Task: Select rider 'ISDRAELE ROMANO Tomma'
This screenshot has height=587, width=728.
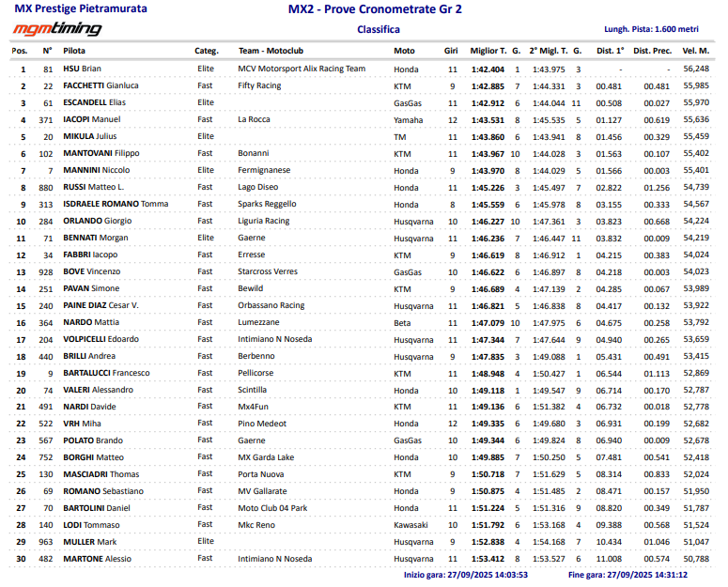Action: tap(116, 204)
